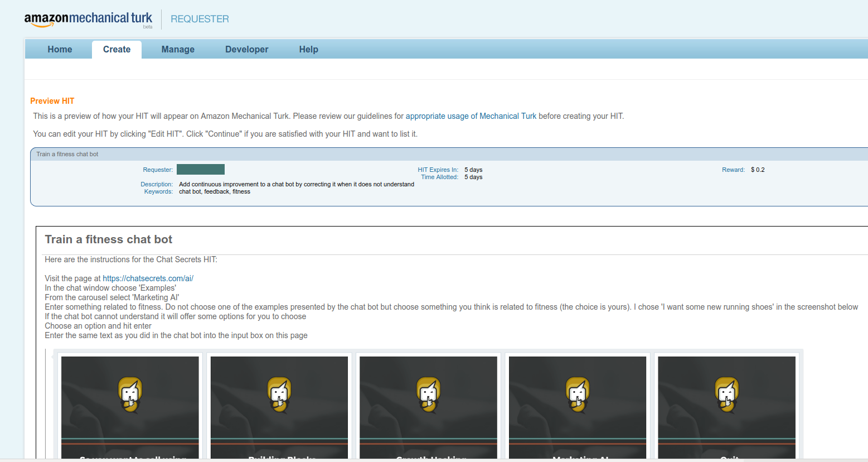Click the keywords 'chat bot, feedback, fitness'
The image size is (868, 462).
[x=215, y=191]
